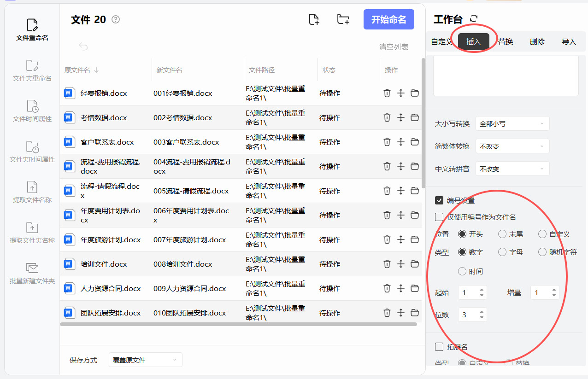Click the add folder icon
This screenshot has width=588, height=379.
click(343, 19)
